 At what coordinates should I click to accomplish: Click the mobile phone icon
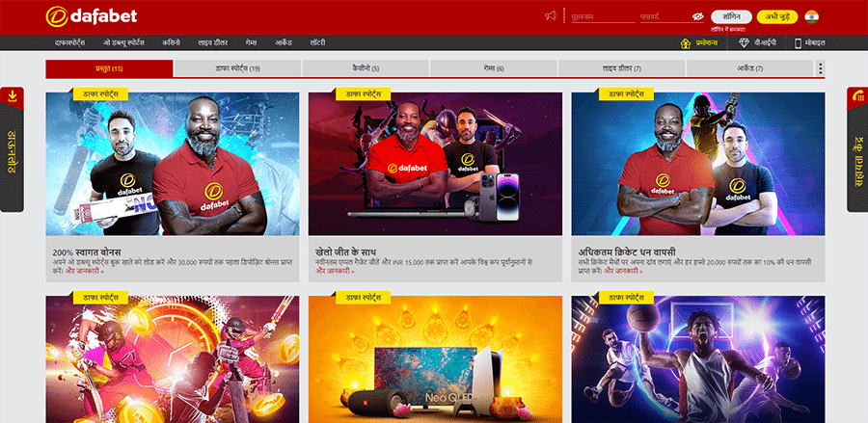(798, 43)
